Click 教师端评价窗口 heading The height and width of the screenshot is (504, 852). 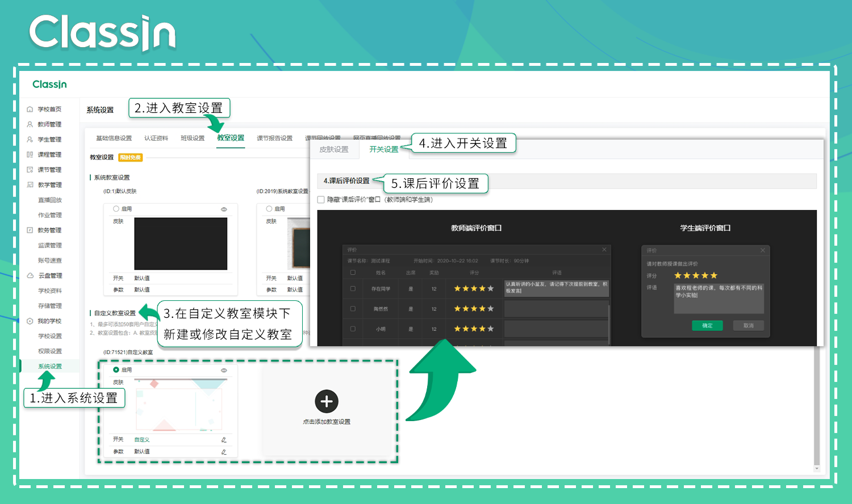(x=477, y=228)
